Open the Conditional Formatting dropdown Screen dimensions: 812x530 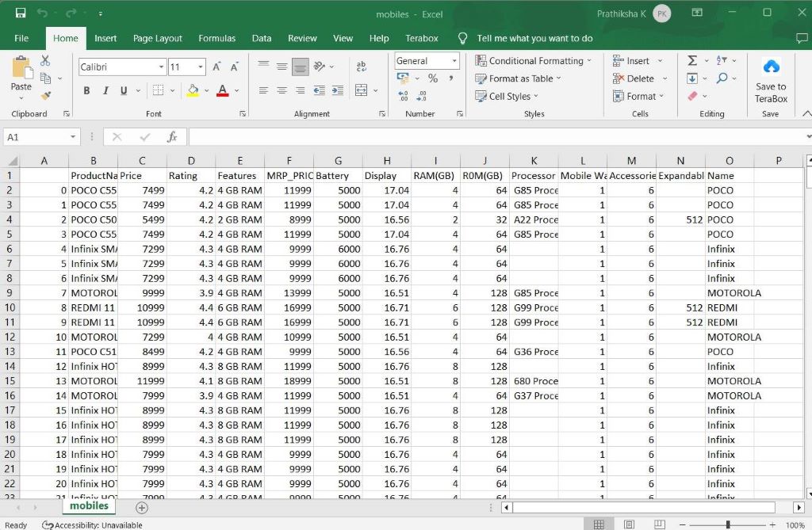click(534, 61)
